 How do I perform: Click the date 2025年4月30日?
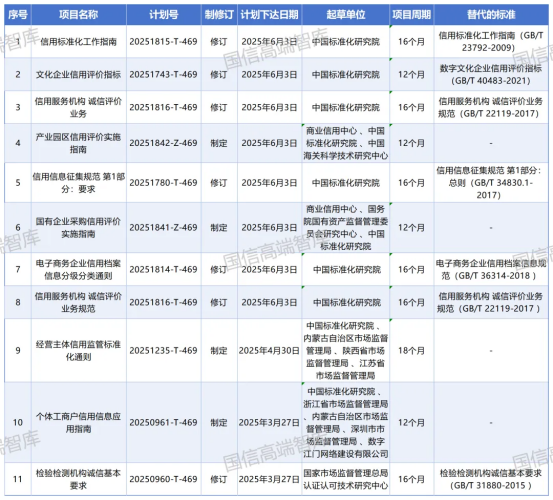[x=269, y=351]
